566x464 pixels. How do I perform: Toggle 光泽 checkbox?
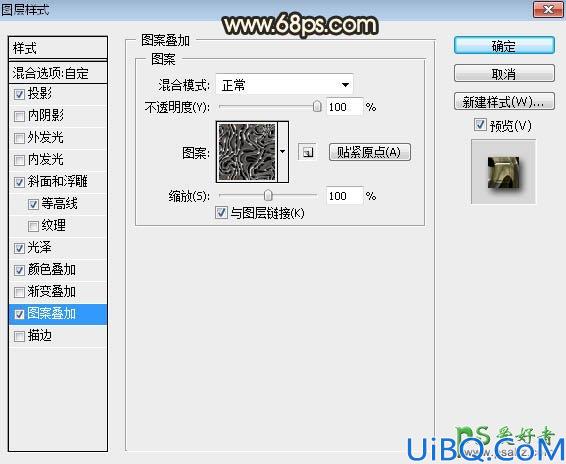19,248
